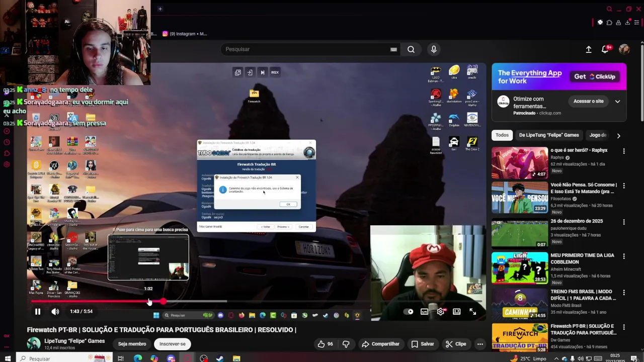Click Acessar o site ad button
Image resolution: width=644 pixels, height=362 pixels.
coord(588,101)
